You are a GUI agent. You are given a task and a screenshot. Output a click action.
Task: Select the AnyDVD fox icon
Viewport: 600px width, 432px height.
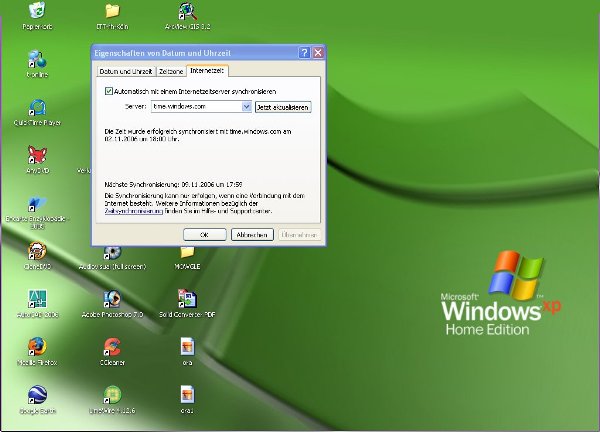click(x=37, y=155)
